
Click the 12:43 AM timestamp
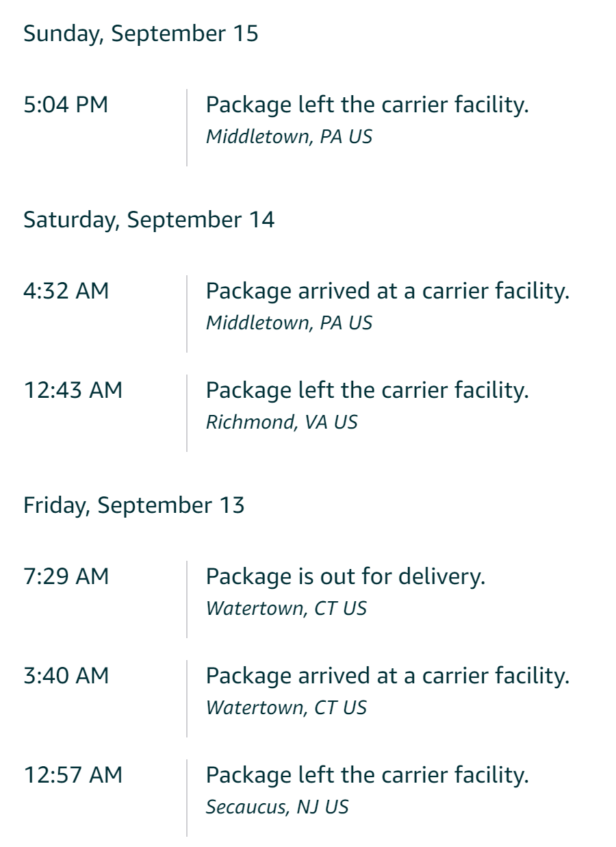(73, 390)
